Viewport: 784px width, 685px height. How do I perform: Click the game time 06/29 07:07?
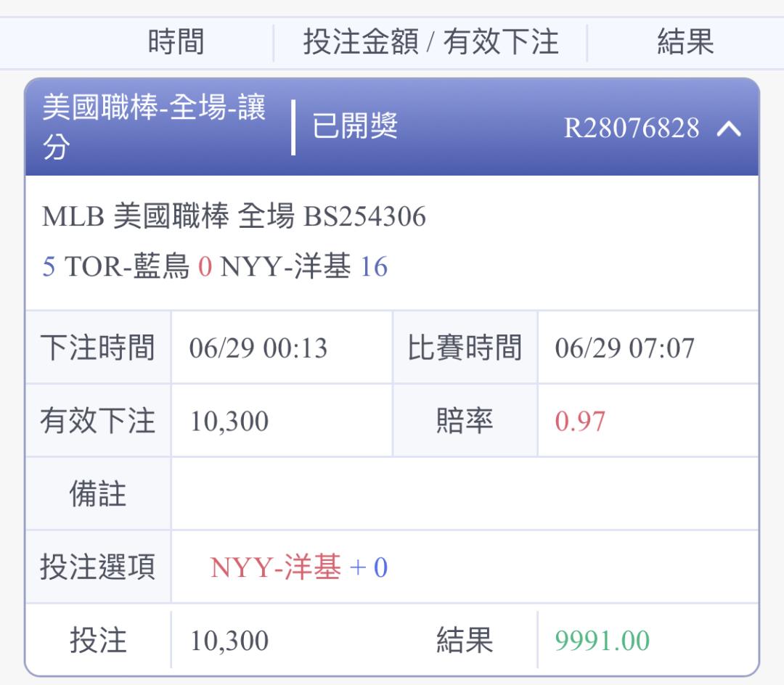pyautogui.click(x=624, y=348)
